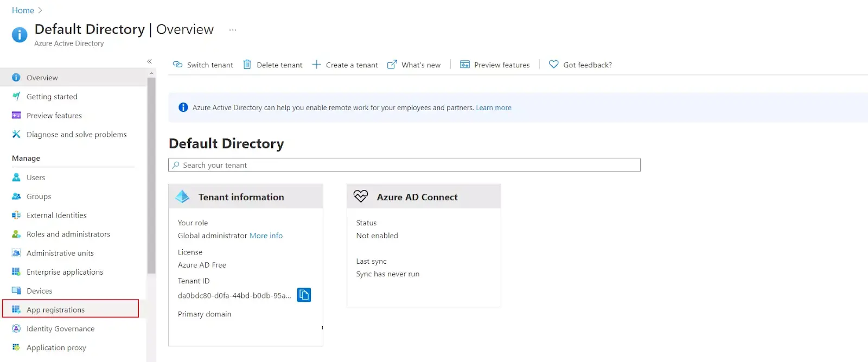Image resolution: width=868 pixels, height=362 pixels.
Task: Click the Application proxy icon
Action: click(16, 348)
